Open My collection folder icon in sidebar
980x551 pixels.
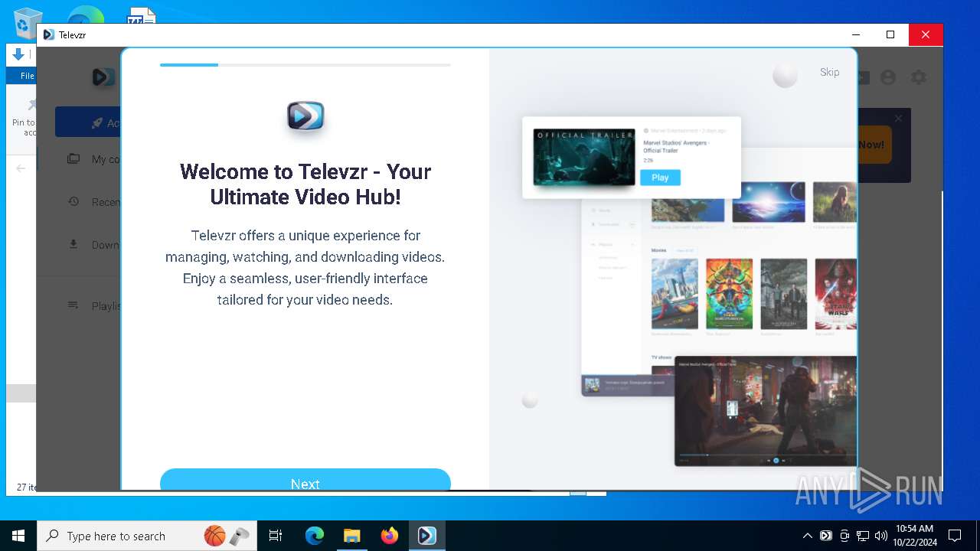(x=73, y=159)
